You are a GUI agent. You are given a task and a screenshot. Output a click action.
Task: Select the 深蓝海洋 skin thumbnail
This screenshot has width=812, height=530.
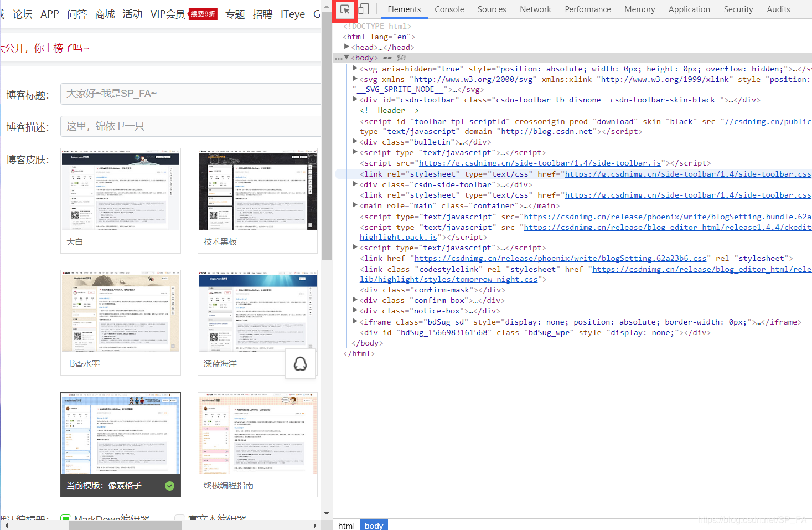(257, 322)
